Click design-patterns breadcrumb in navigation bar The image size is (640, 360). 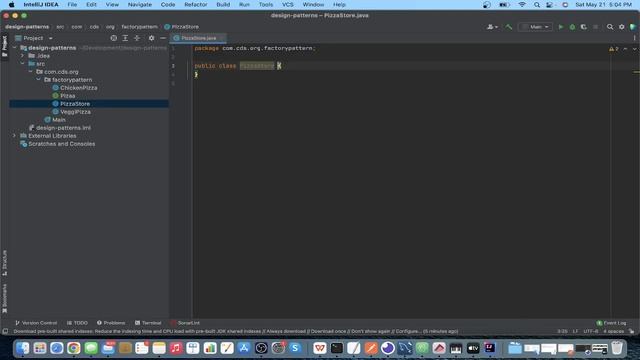click(x=27, y=27)
